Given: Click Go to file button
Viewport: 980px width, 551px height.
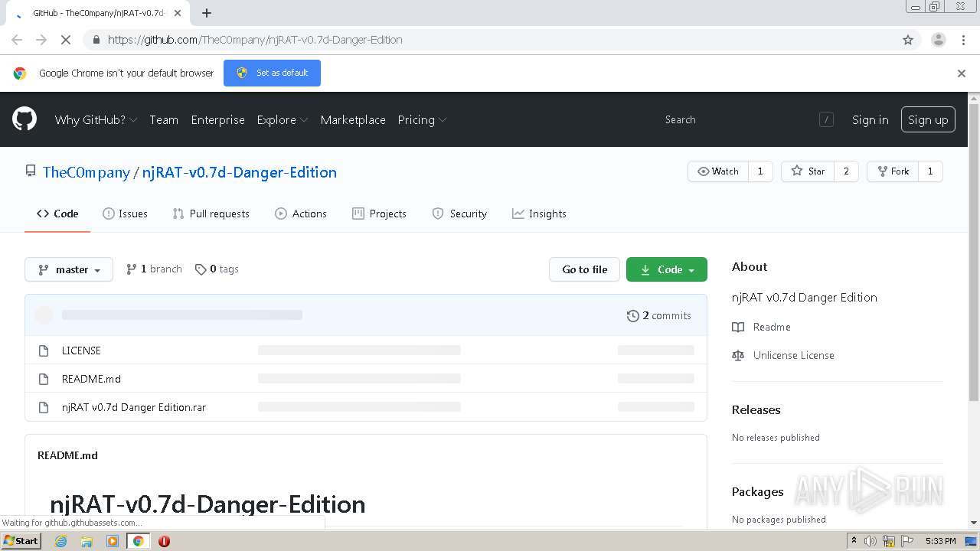Looking at the screenshot, I should pyautogui.click(x=585, y=269).
